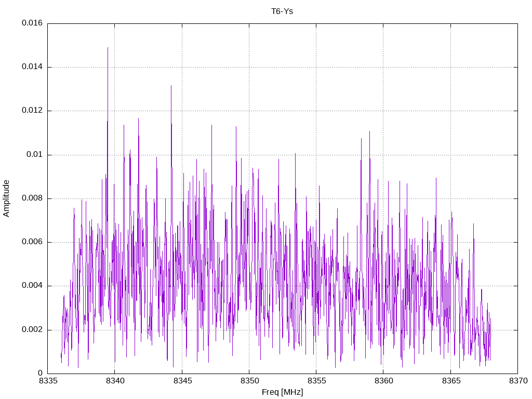Click y-axis tick label 0.012
Image resolution: width=532 pixels, height=399 pixels.
[x=32, y=111]
